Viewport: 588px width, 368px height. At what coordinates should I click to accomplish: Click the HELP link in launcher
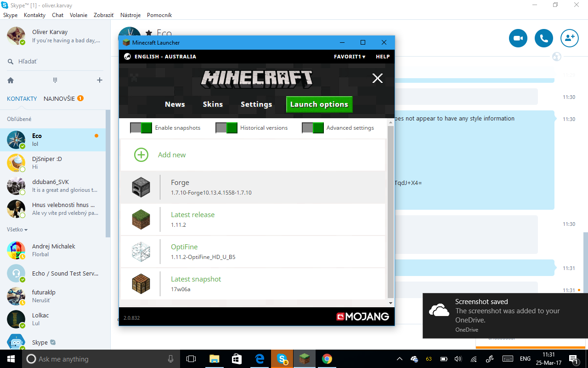pyautogui.click(x=383, y=57)
